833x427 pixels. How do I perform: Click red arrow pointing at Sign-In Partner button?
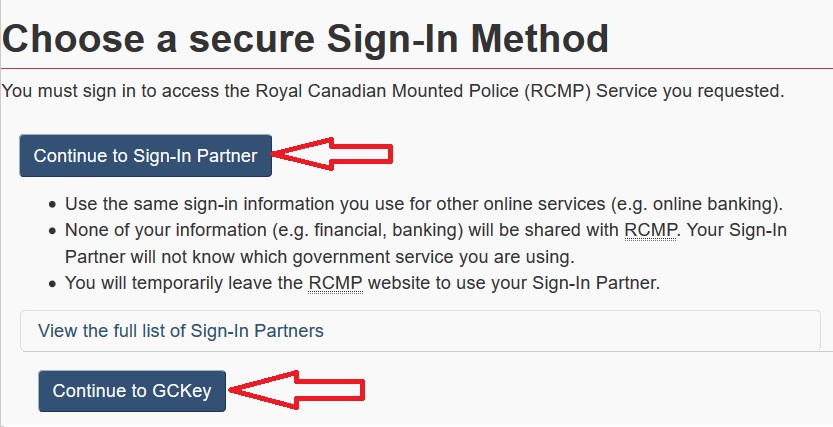tap(333, 154)
